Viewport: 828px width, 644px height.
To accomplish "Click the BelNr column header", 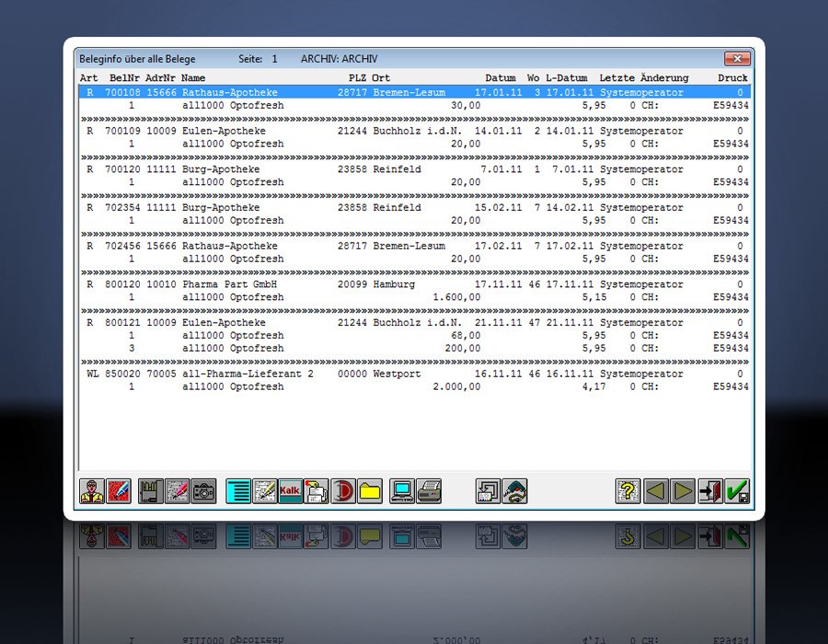I will point(124,78).
